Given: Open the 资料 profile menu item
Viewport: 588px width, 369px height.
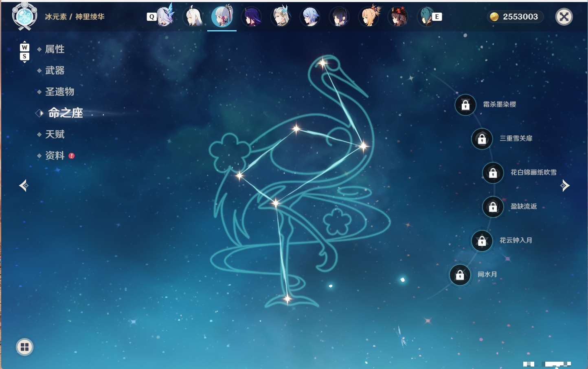Looking at the screenshot, I should point(55,155).
